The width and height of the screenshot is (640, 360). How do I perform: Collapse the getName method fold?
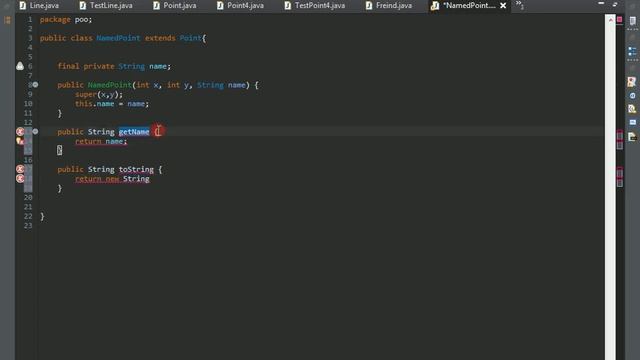[36, 131]
